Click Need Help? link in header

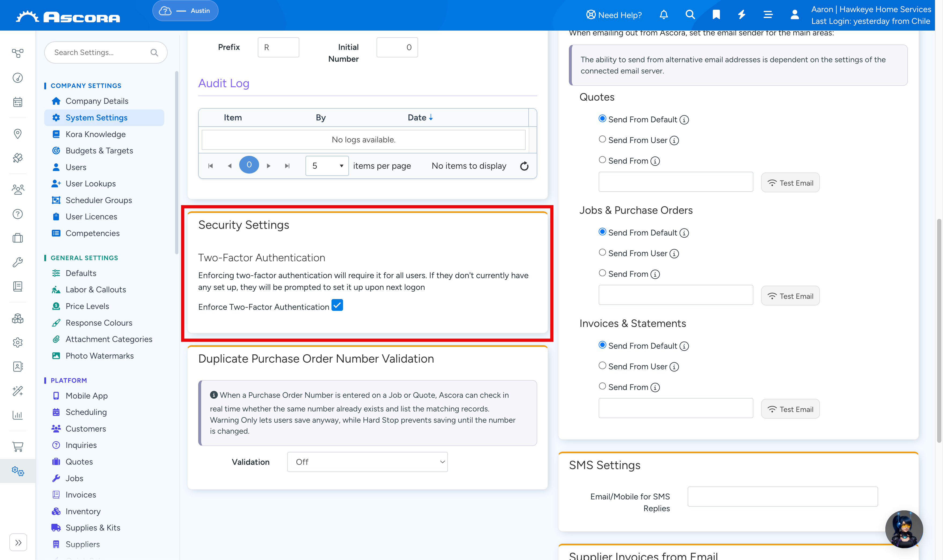614,15
